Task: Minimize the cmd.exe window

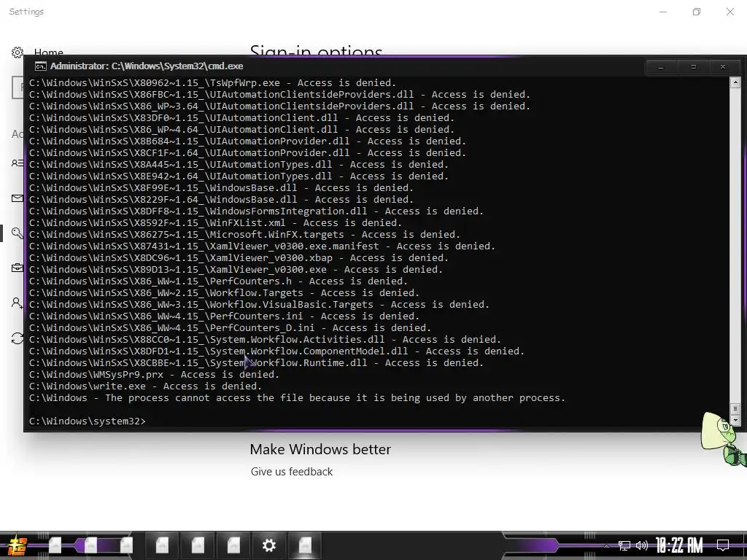Action: pyautogui.click(x=661, y=67)
